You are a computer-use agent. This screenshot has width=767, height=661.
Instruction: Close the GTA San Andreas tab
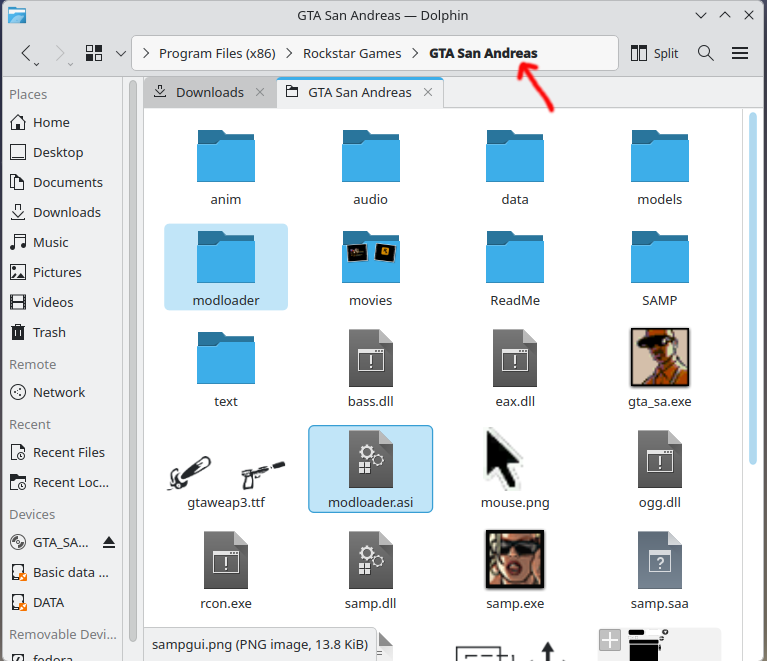pos(428,92)
